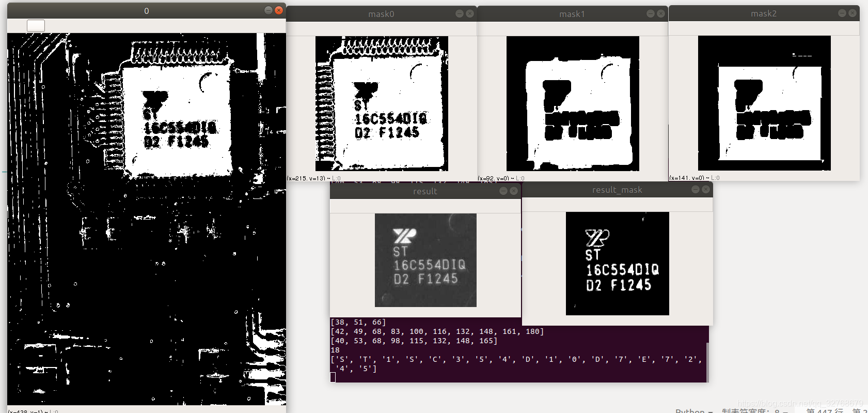Close the mask2 window
Viewport: 868px width, 413px height.
coord(853,13)
